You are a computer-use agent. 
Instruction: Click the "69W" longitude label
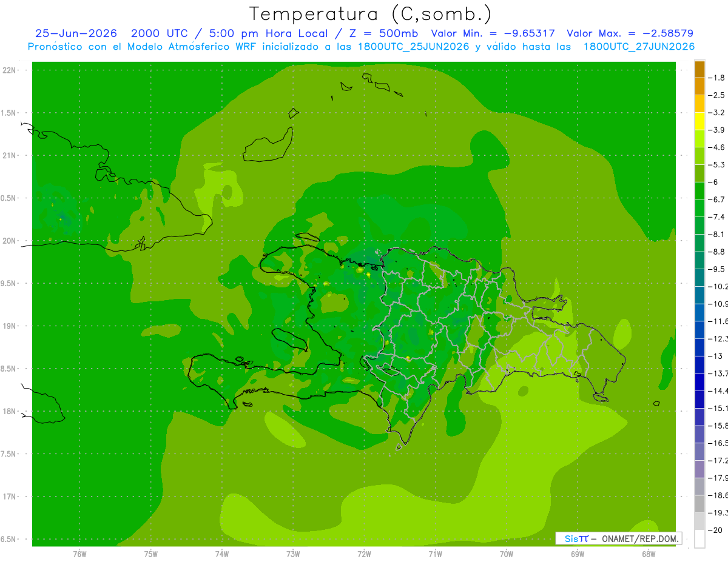point(578,554)
